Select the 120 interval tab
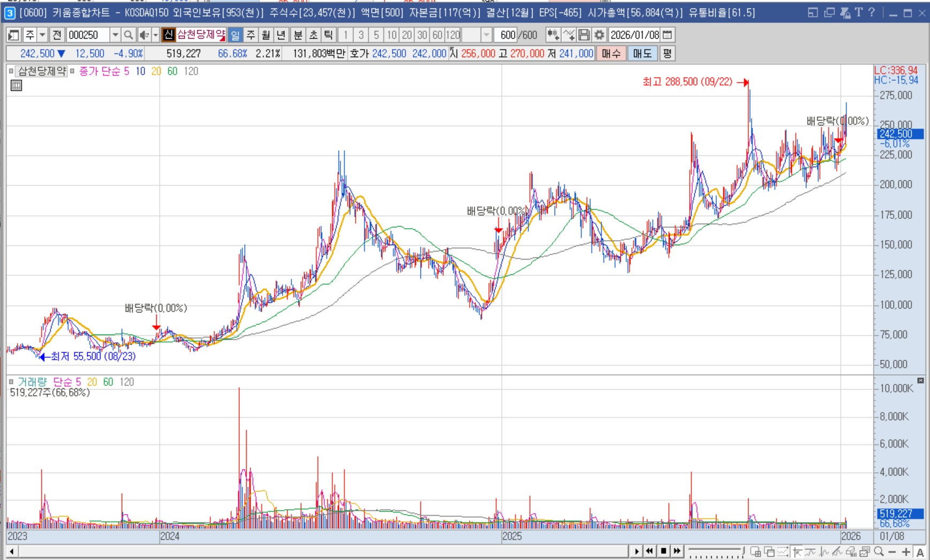Image resolution: width=930 pixels, height=560 pixels. [x=453, y=35]
